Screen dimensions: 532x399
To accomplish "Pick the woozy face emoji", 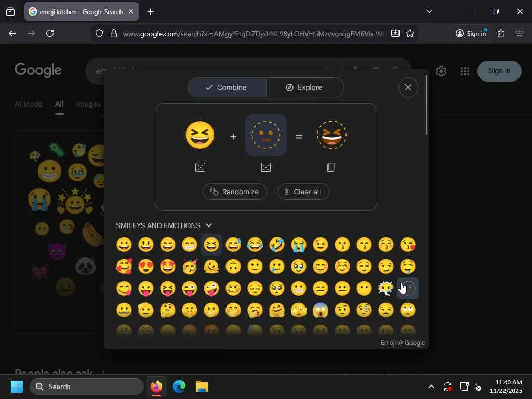I will point(233,288).
